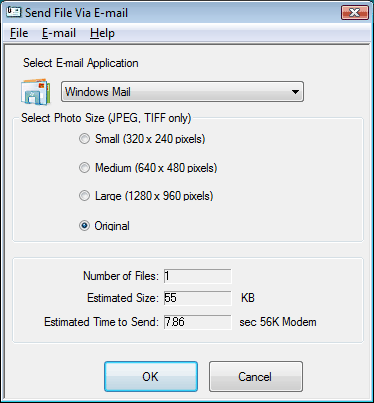Close the Send File Via E-mail dialog
Image resolution: width=374 pixels, height=403 pixels.
tap(355, 13)
